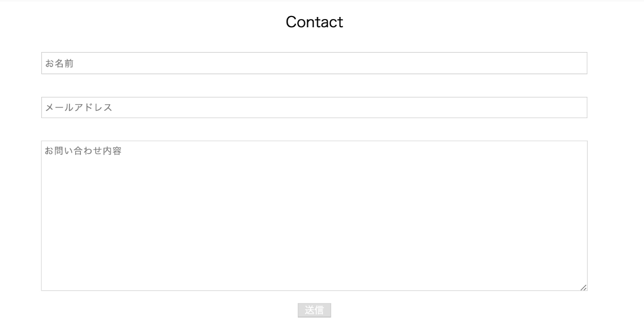Click the textarea resize handle
This screenshot has height=335, width=644.
[583, 287]
